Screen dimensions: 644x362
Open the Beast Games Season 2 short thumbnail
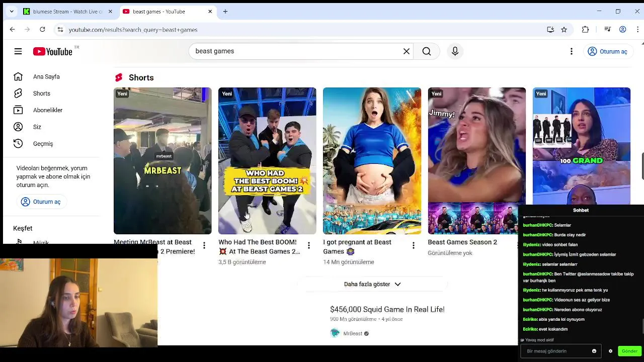[476, 161]
